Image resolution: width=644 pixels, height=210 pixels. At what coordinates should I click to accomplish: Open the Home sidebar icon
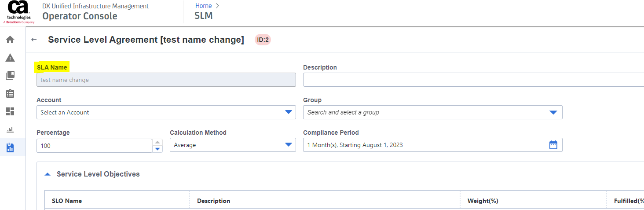point(10,40)
